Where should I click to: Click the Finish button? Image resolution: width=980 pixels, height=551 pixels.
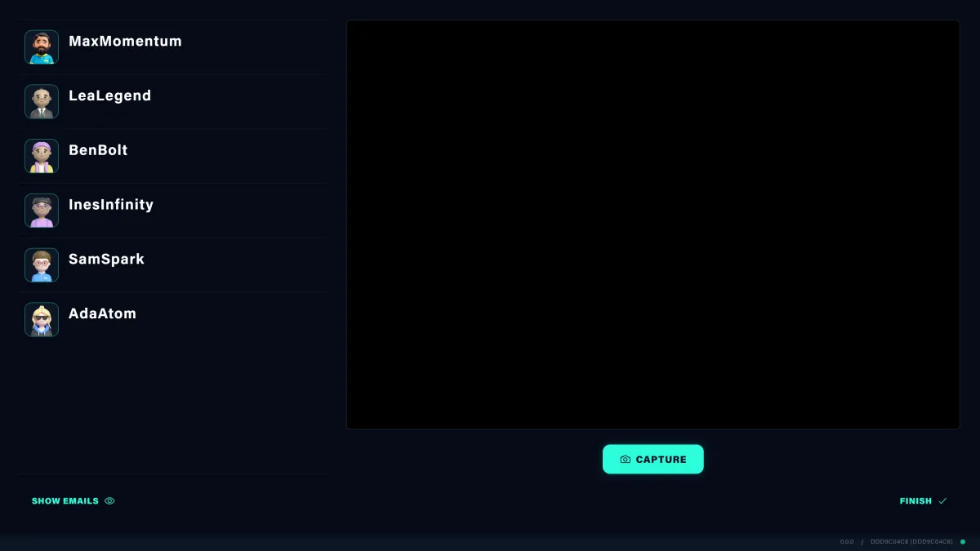(x=924, y=501)
